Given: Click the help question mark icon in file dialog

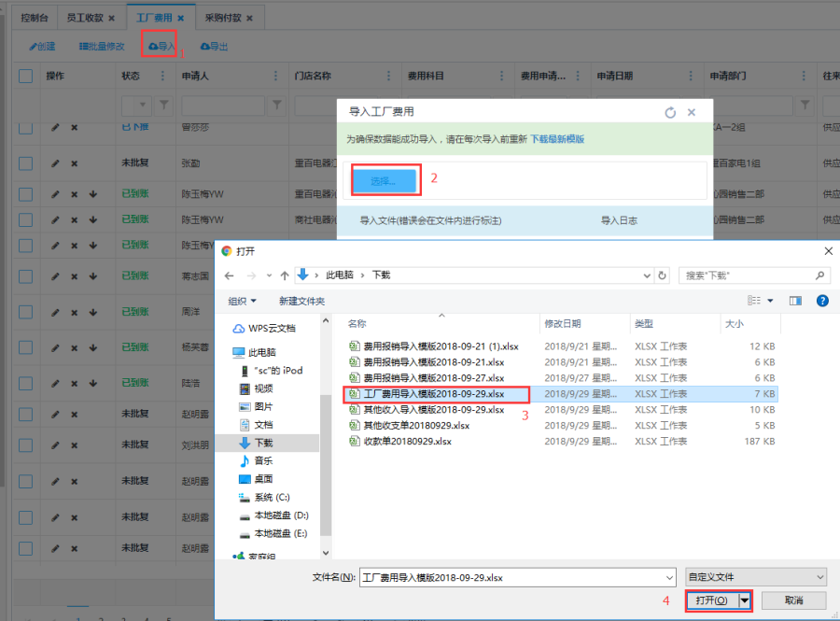Looking at the screenshot, I should [822, 301].
